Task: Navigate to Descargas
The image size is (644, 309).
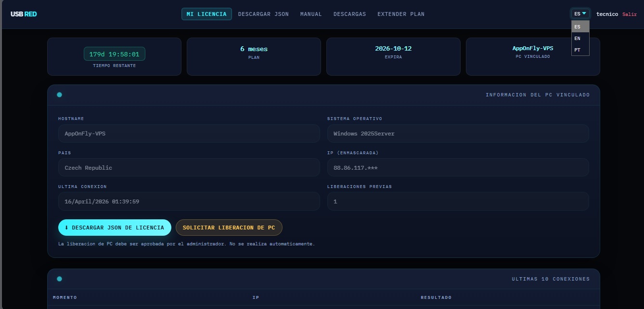Action: coord(349,14)
